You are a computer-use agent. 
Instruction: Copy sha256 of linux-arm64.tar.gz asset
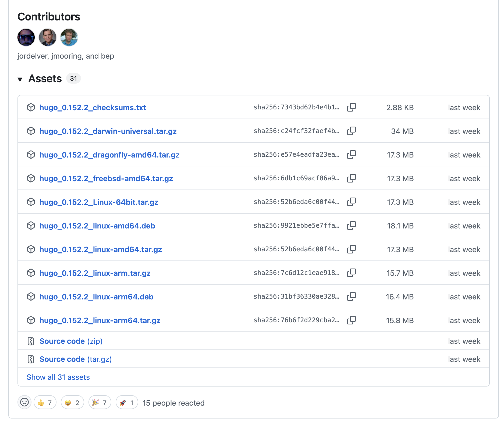pos(351,320)
